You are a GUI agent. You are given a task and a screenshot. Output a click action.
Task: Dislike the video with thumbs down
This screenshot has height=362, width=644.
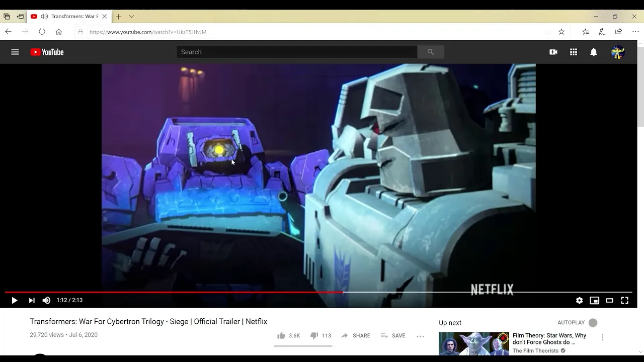click(x=320, y=335)
